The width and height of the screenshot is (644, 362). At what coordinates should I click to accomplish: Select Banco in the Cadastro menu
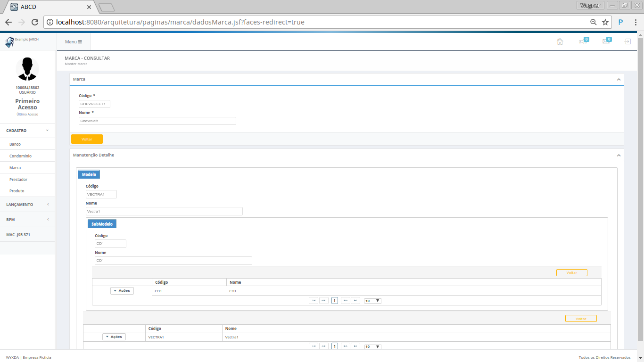(15, 144)
